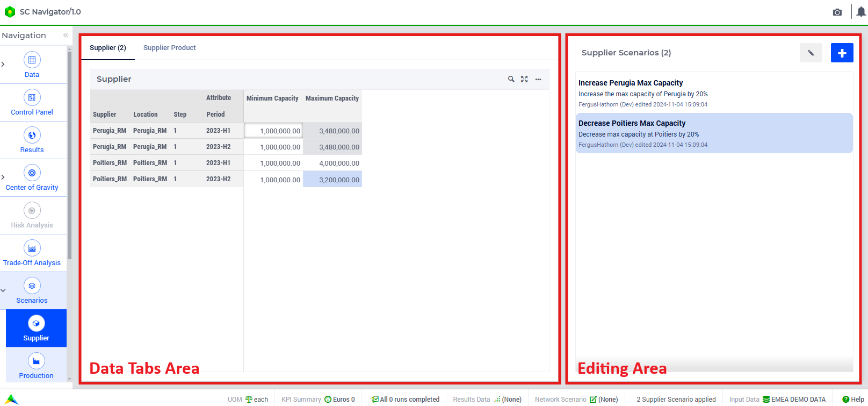Screen dimensions: 868x406
Task: Expand Supplier table to fullscreen
Action: tap(524, 79)
